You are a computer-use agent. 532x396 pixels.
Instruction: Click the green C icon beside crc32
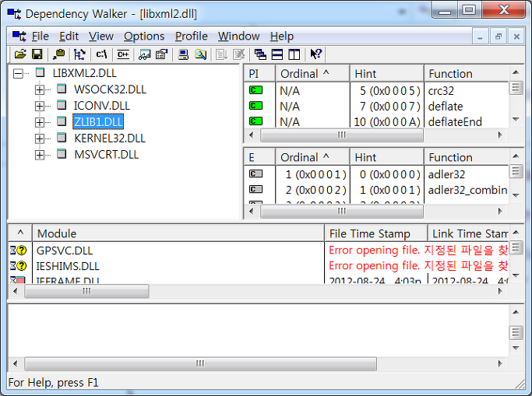pyautogui.click(x=255, y=90)
